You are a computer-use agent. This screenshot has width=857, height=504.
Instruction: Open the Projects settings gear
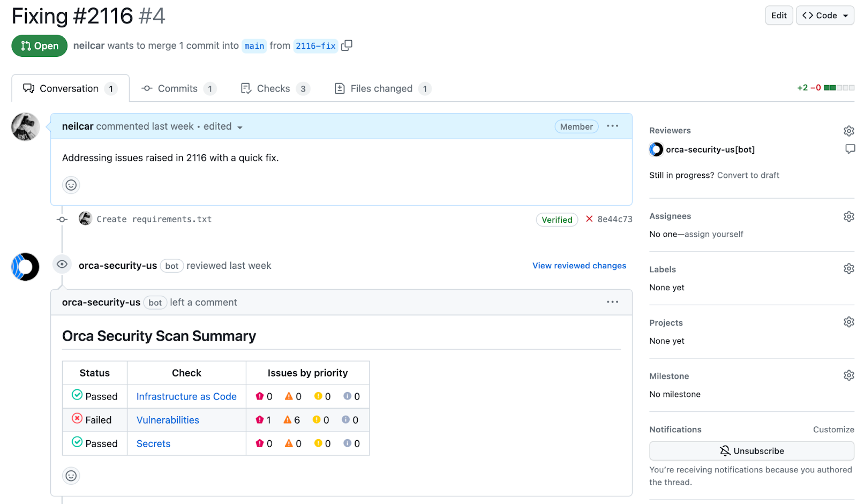848,321
